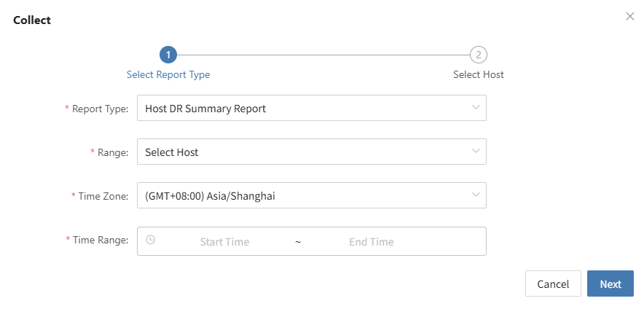Open the Range combo box showing Select Host
644x309 pixels.
coord(312,152)
